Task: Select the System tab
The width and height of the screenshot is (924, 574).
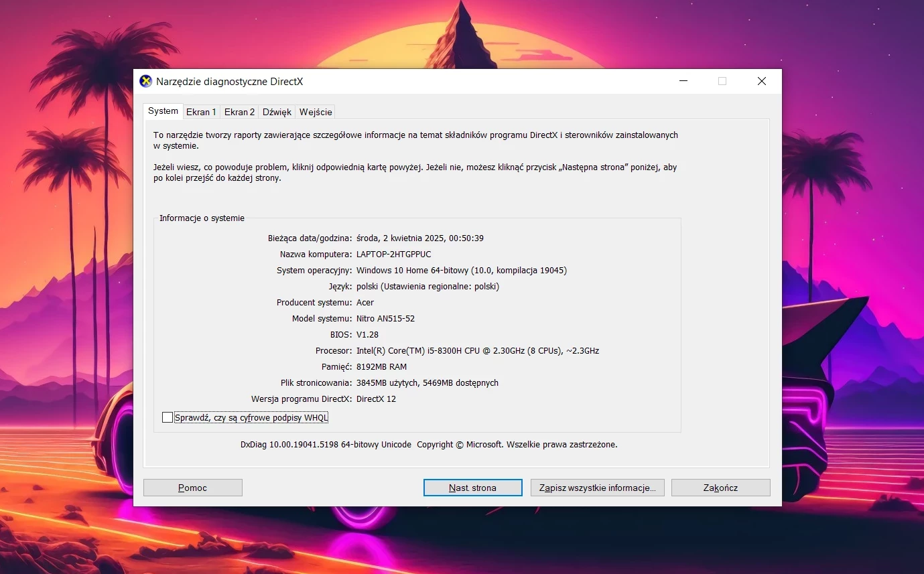Action: coord(163,111)
